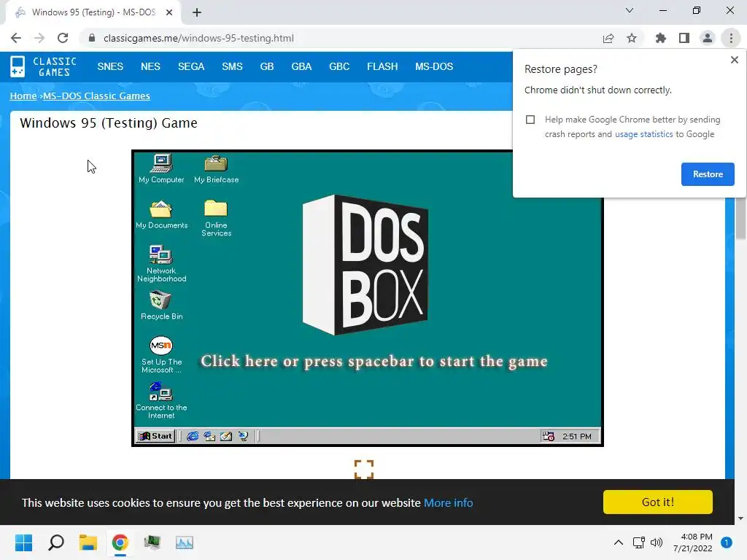Open File Explorer from taskbar
The height and width of the screenshot is (560, 747).
tap(88, 542)
